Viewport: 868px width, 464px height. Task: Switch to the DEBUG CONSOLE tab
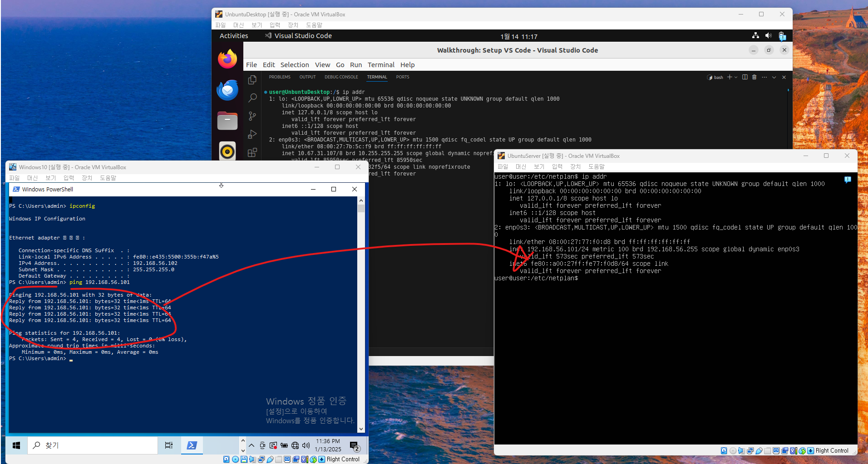pos(341,77)
